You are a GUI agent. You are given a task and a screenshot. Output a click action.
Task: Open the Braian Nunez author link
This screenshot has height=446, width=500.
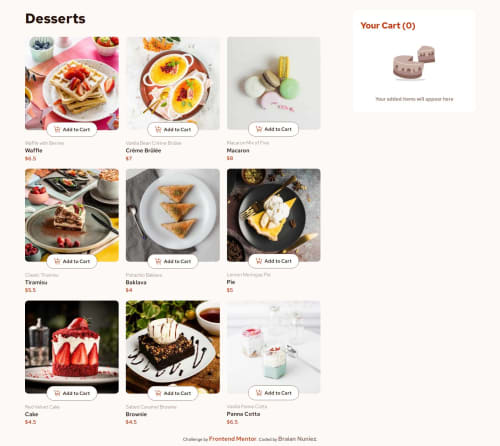(297, 439)
